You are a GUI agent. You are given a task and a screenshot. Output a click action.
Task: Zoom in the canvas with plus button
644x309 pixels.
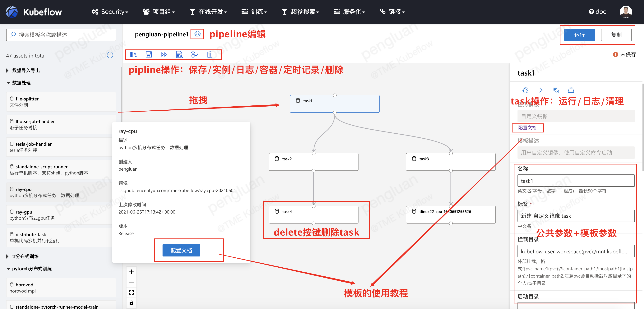coord(131,272)
